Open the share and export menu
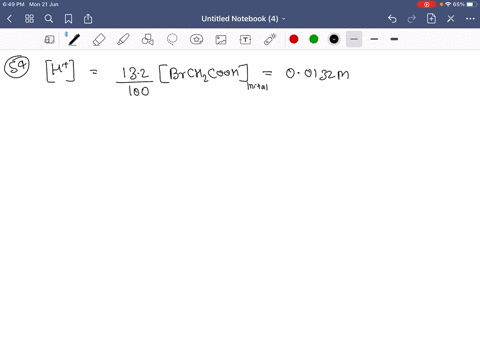 (x=88, y=19)
